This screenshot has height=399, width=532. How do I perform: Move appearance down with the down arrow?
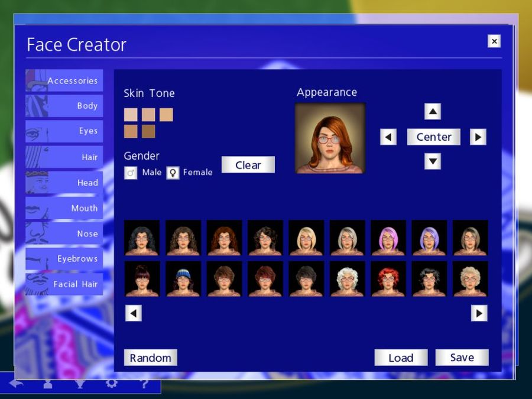[433, 161]
